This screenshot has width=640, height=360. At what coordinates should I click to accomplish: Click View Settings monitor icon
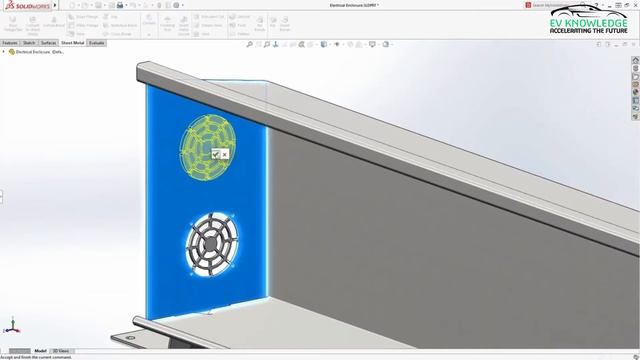pos(372,44)
